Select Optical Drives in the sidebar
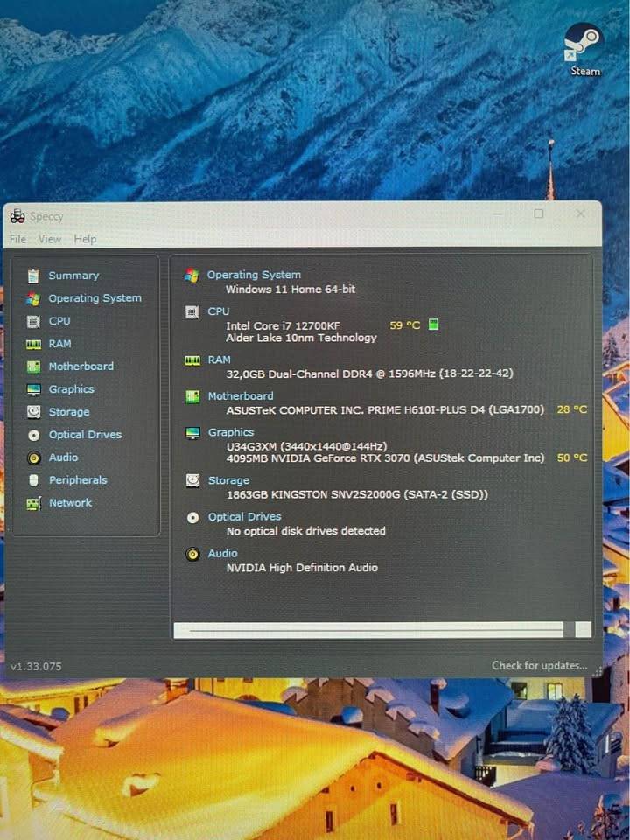The width and height of the screenshot is (630, 840). pyautogui.click(x=85, y=435)
